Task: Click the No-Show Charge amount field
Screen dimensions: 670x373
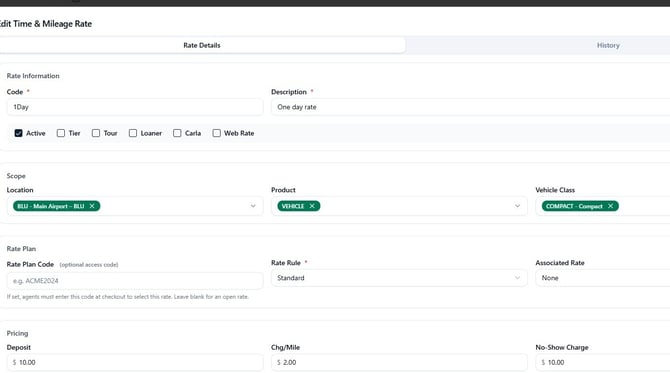Action: 602,362
